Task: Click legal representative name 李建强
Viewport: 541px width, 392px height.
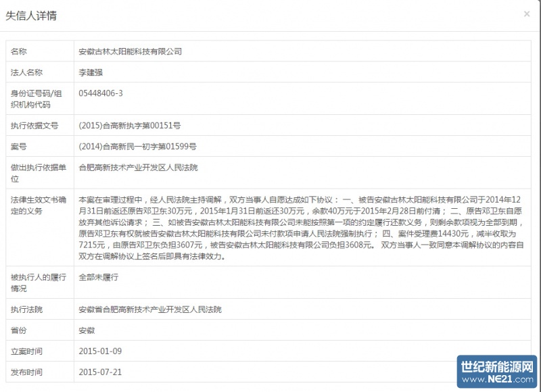Action: 93,72
